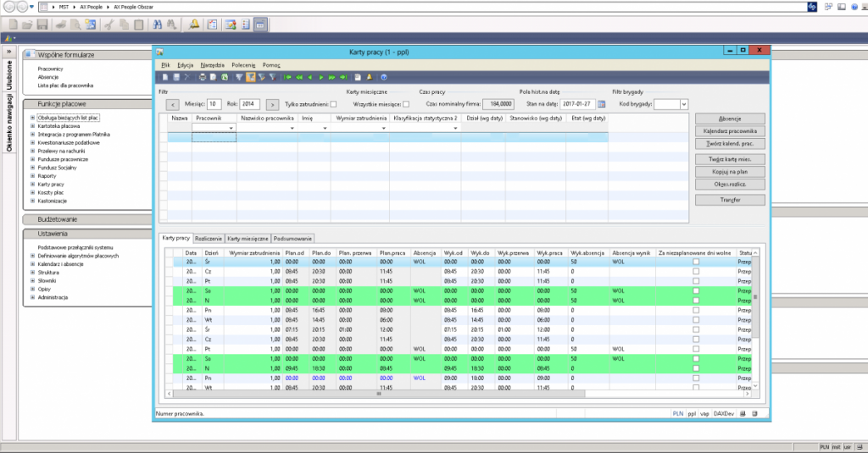This screenshot has height=453, width=868.
Task: Click the Absencje button
Action: pos(730,119)
